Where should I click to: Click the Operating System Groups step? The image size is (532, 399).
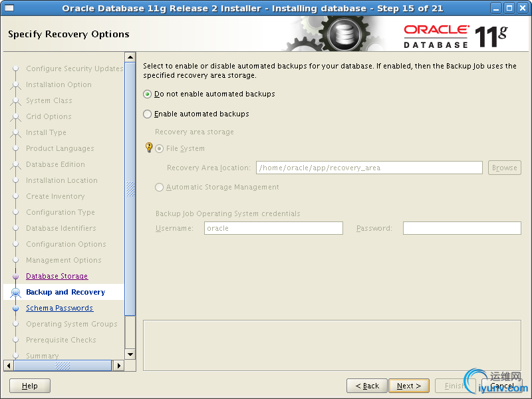[x=72, y=324]
